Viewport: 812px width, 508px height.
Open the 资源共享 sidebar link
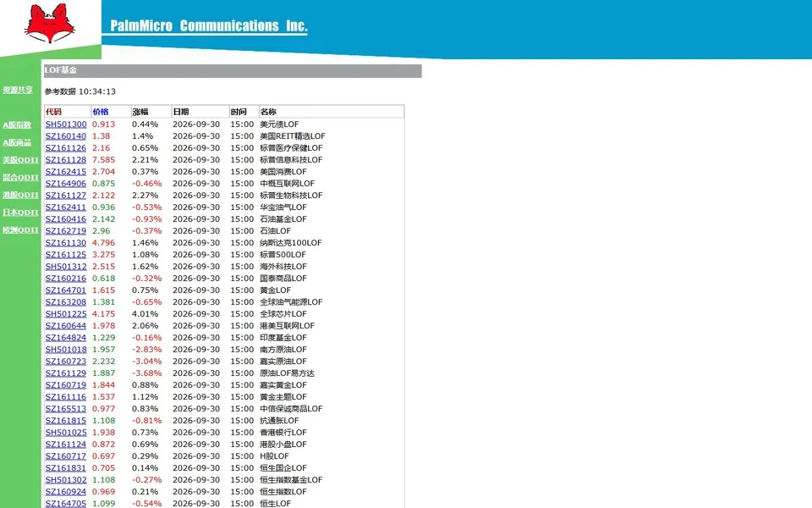coord(18,91)
